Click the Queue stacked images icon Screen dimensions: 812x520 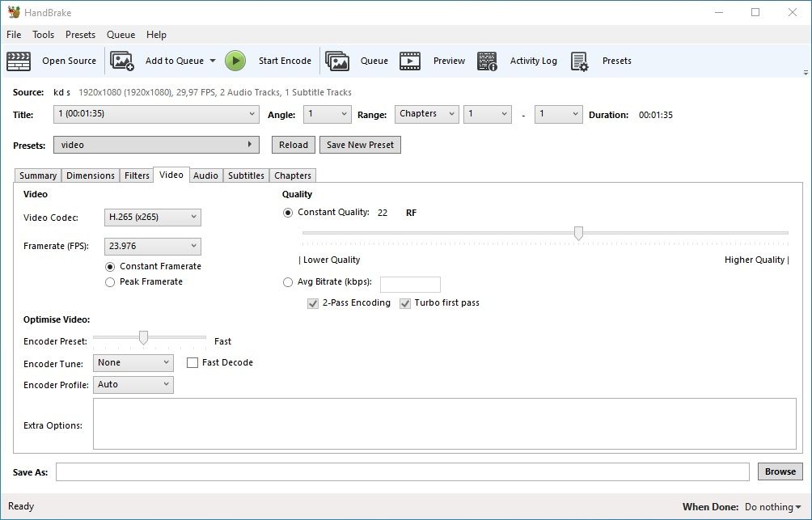[337, 61]
